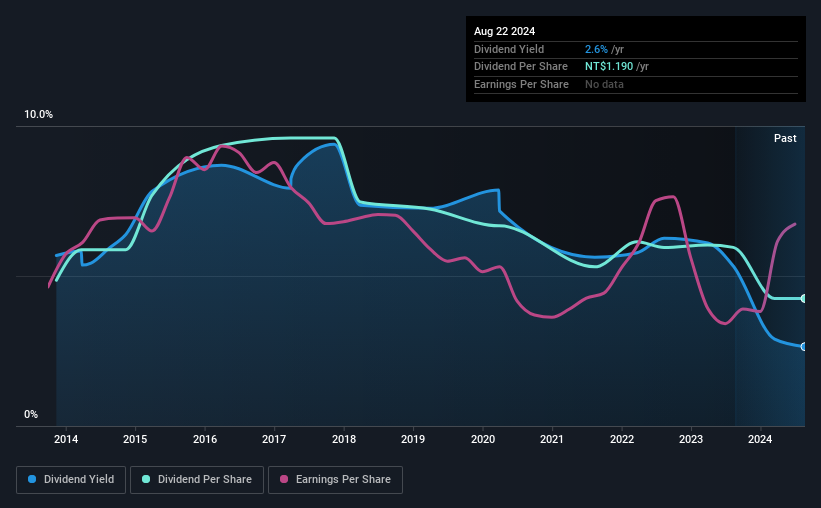Toggle the Earnings Per Share legend button

335,480
